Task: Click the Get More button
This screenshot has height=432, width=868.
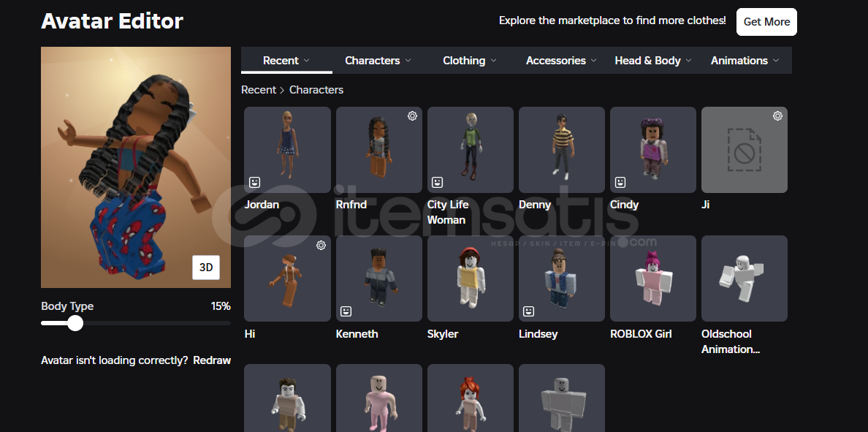Action: click(766, 22)
